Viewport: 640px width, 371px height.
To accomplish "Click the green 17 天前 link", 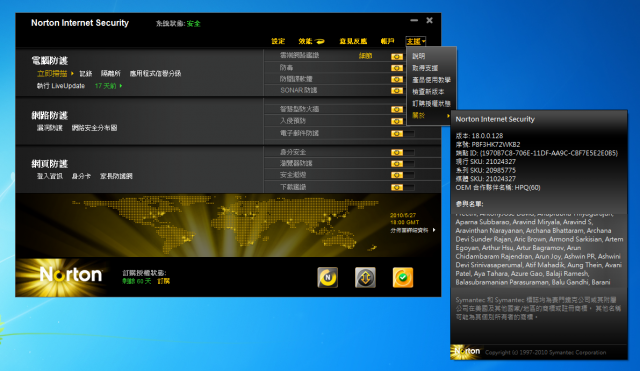I will pos(106,86).
